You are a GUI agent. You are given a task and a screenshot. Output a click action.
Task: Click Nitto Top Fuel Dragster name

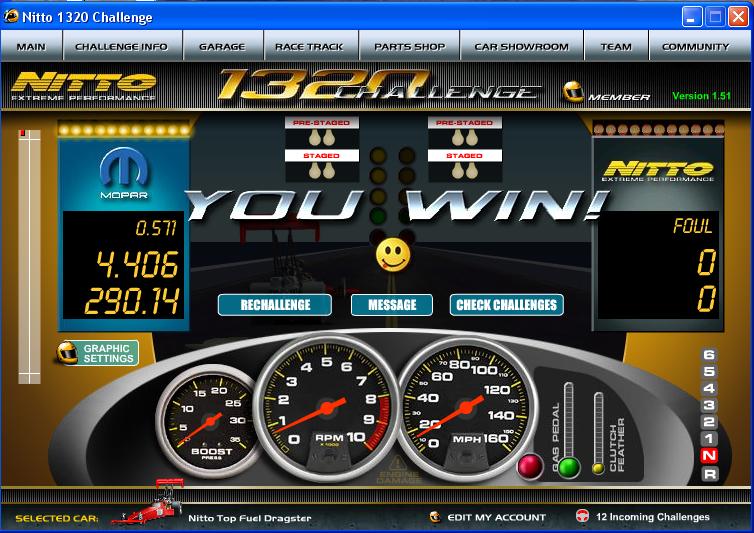(250, 518)
